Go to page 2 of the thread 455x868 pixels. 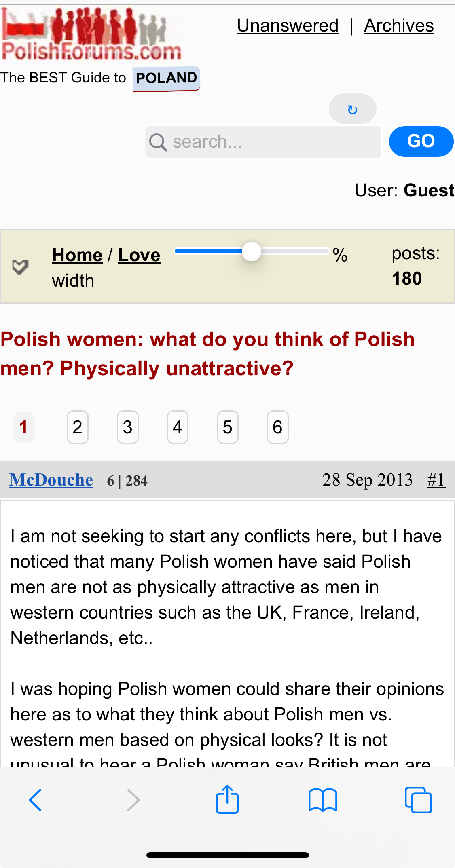click(x=77, y=427)
